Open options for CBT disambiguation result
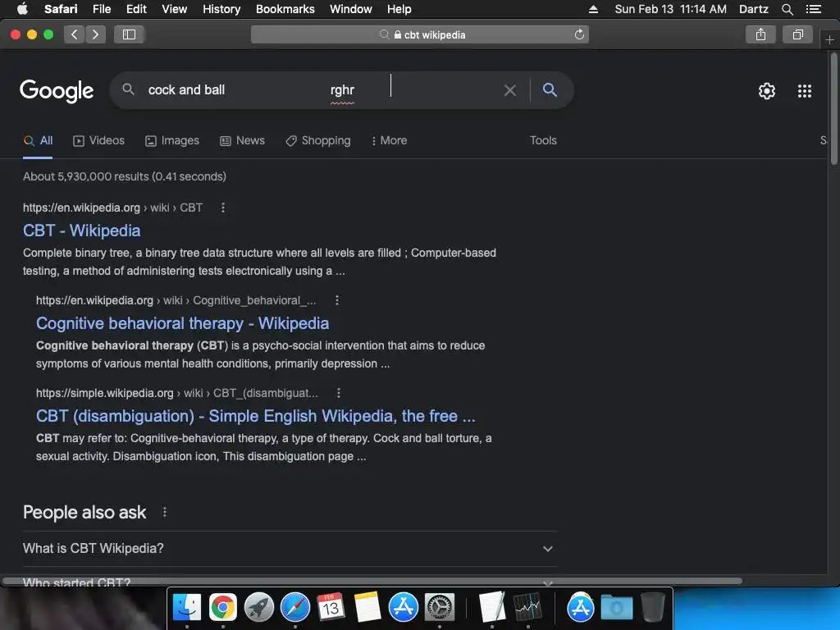 [339, 393]
